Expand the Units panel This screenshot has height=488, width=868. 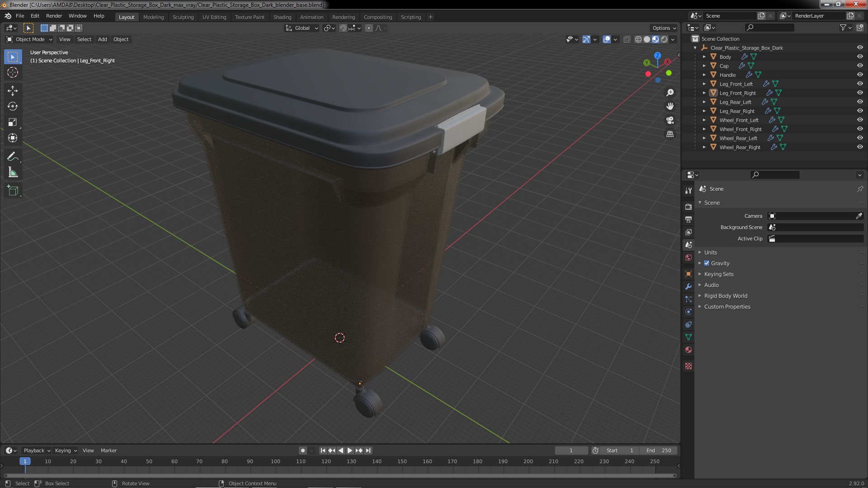click(x=710, y=252)
